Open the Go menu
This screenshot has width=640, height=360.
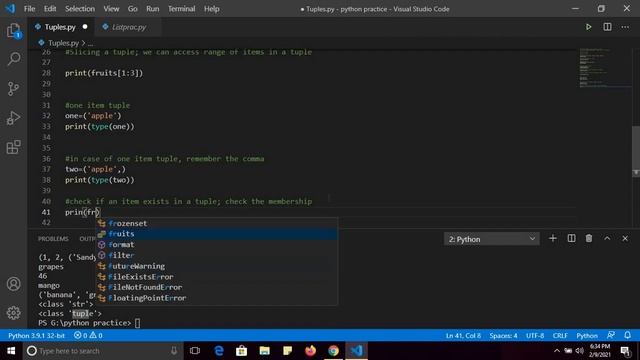[x=133, y=9]
